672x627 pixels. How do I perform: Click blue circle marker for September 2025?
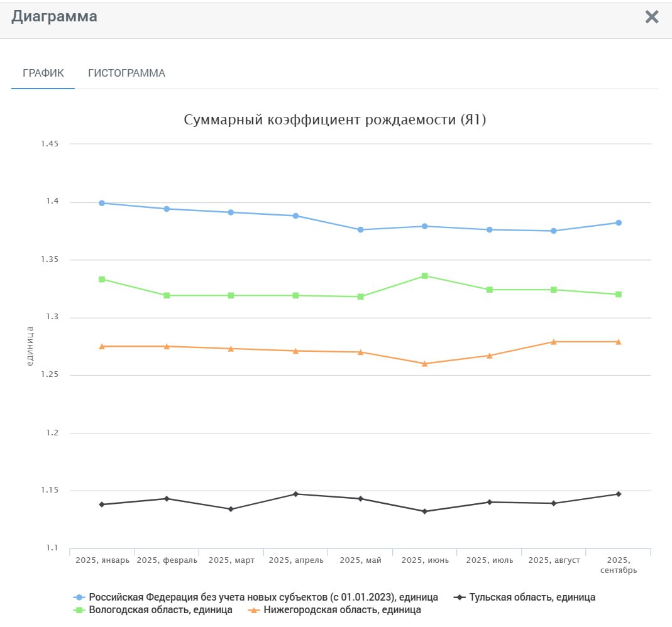pos(619,222)
